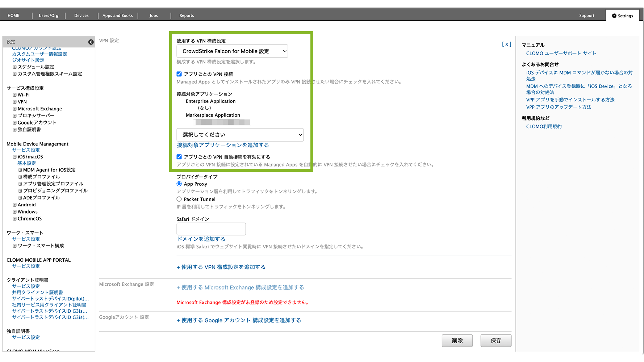This screenshot has height=362, width=644.
Task: Click the plus icon beside Wi-Fi
Action: point(15,95)
